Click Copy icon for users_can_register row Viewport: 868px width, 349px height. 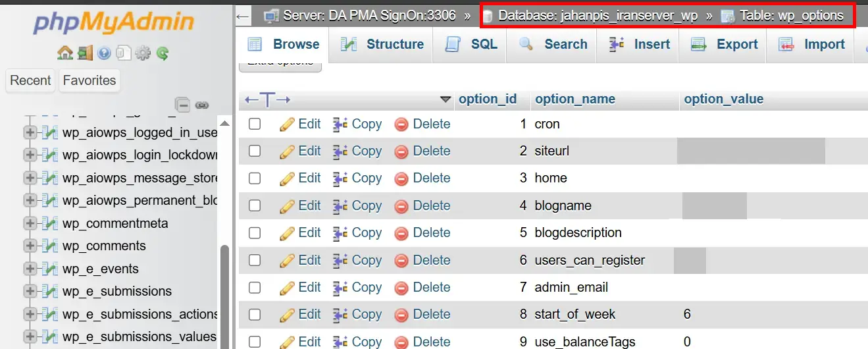click(340, 260)
